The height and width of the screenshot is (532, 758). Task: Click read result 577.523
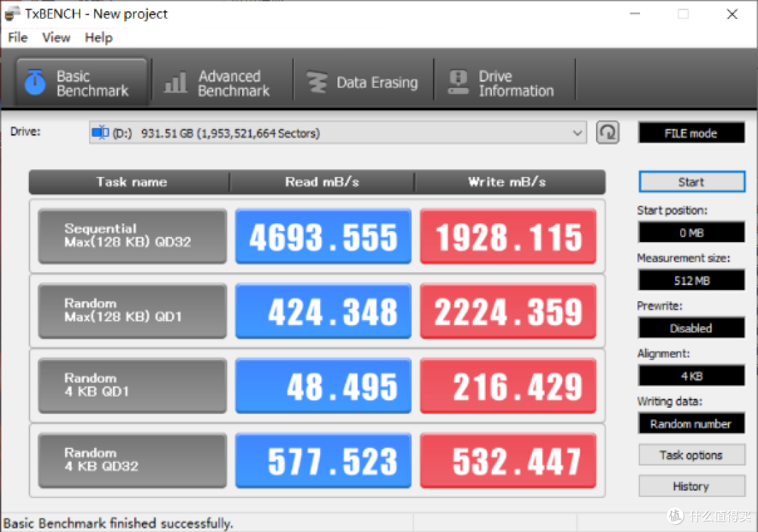click(x=323, y=460)
